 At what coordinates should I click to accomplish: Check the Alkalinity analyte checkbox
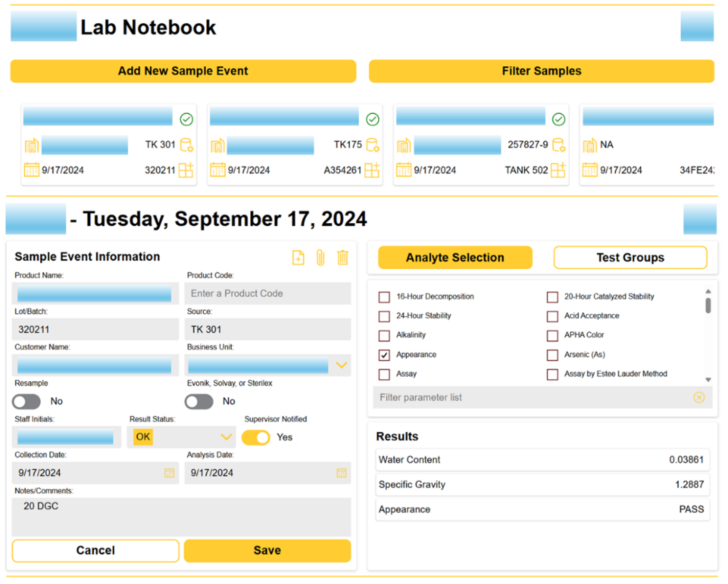(383, 336)
